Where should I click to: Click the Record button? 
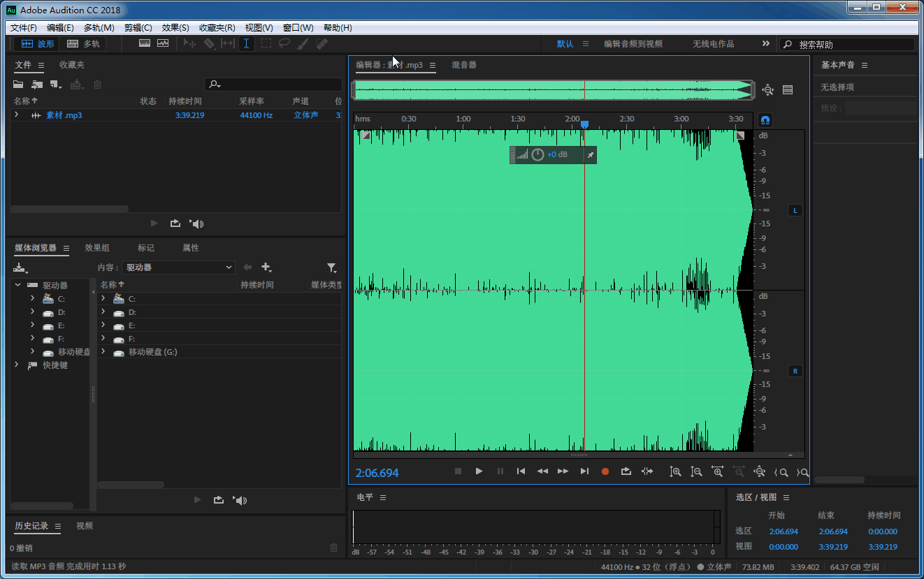pyautogui.click(x=605, y=471)
